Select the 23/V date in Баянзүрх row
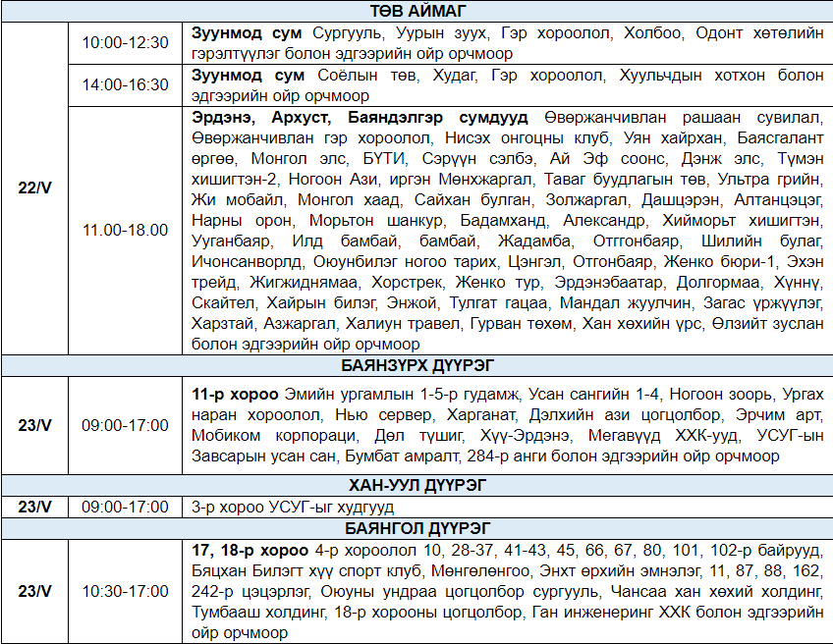 (35, 426)
